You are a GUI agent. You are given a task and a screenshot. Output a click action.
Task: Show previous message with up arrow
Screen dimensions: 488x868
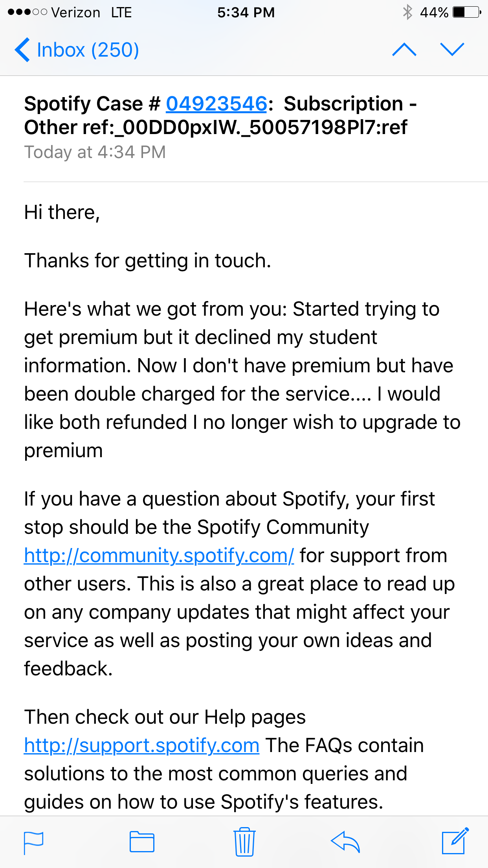404,50
